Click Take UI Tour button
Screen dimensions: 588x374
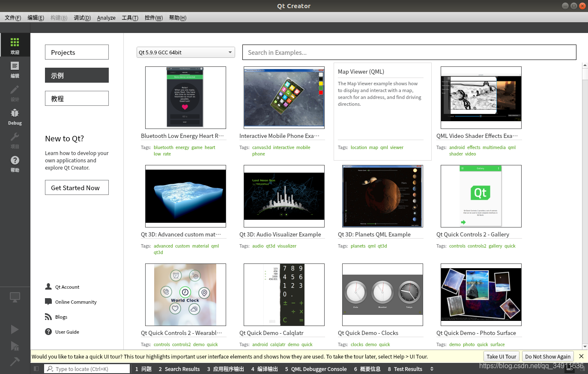click(501, 356)
